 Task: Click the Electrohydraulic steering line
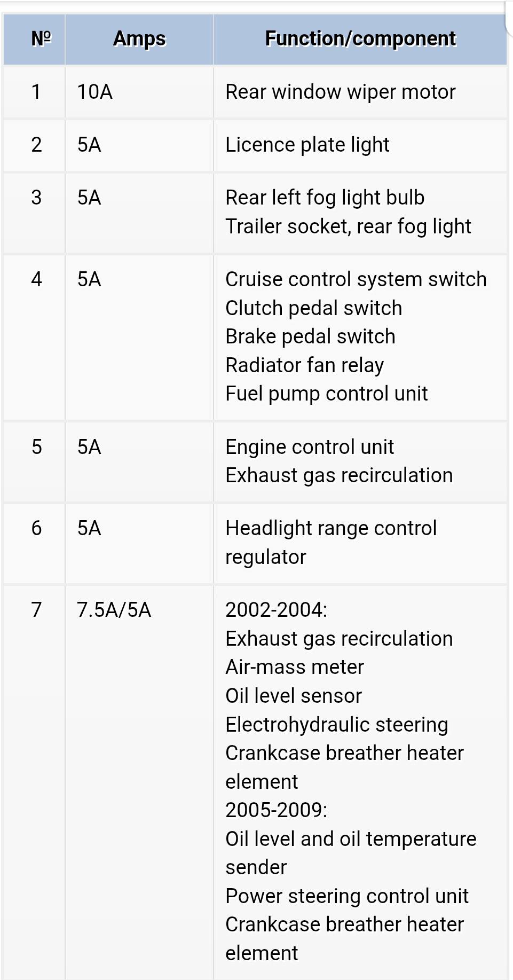pyautogui.click(x=336, y=725)
